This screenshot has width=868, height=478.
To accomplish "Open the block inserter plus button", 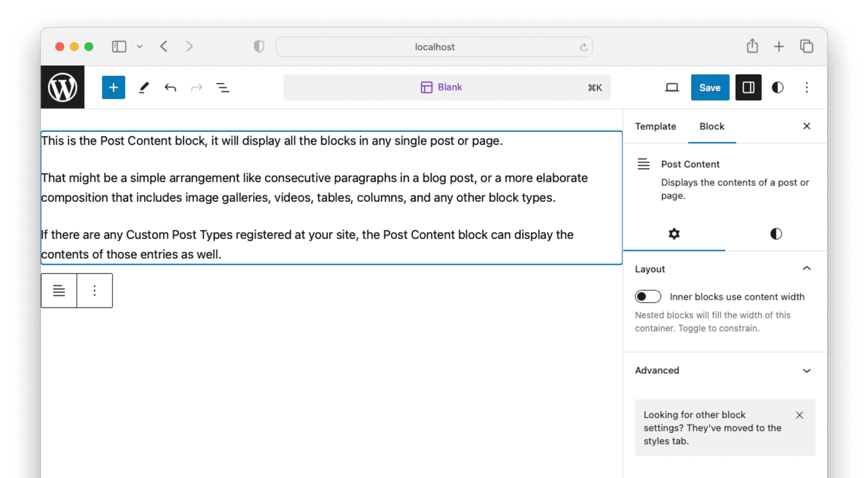I will point(113,87).
